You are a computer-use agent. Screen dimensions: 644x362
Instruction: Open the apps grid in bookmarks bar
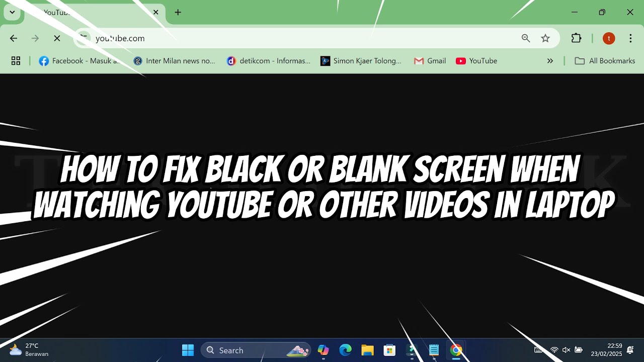tap(16, 61)
